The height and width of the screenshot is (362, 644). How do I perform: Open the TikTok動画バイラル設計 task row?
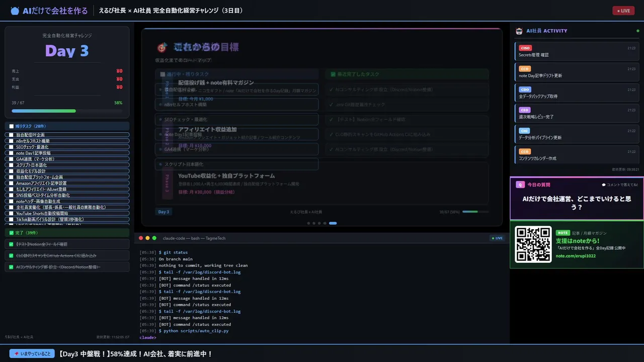pos(67,219)
